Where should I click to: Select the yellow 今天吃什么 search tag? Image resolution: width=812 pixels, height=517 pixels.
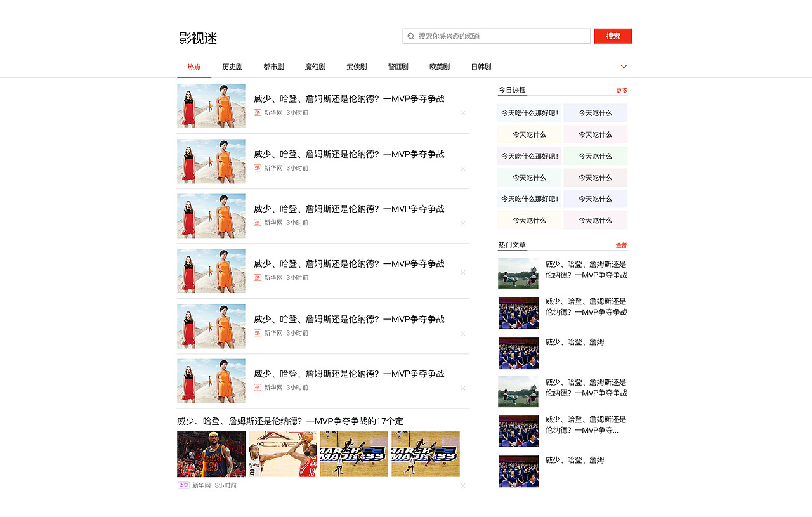click(530, 134)
